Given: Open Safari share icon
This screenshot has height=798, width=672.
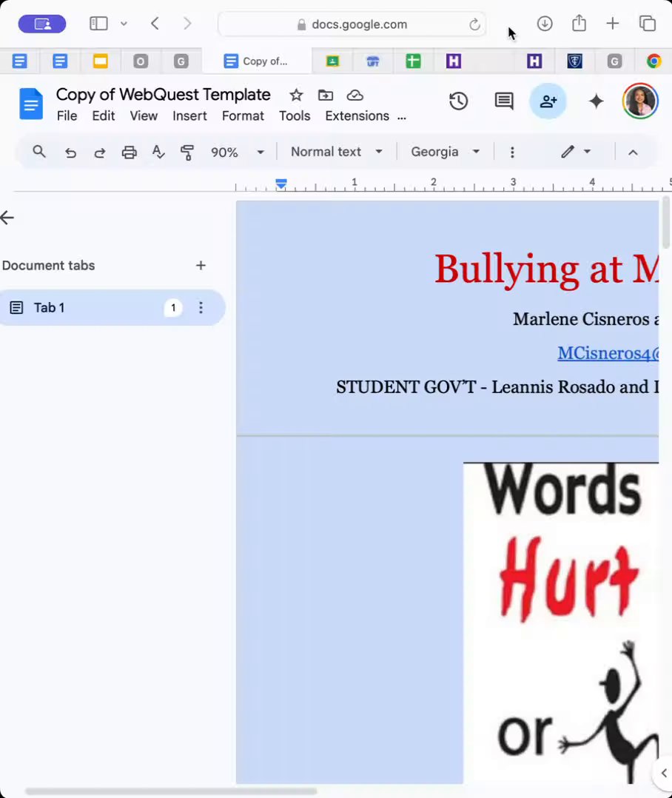Looking at the screenshot, I should pos(579,23).
